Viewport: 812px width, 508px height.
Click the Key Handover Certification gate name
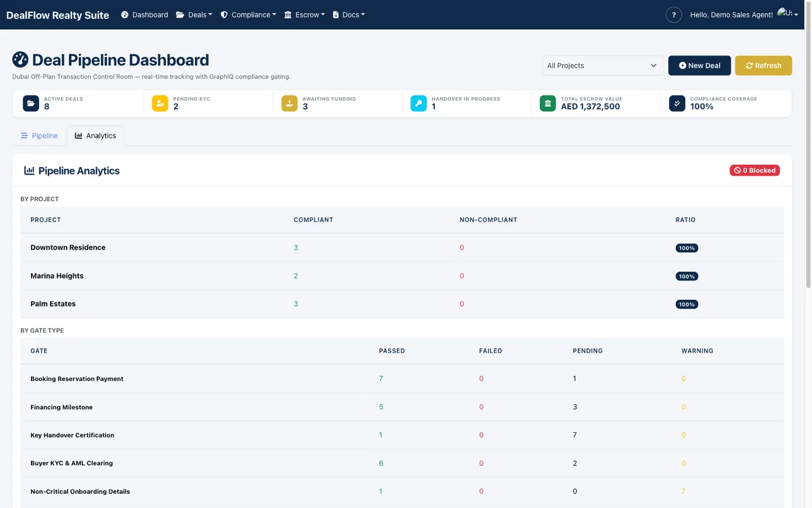pyautogui.click(x=72, y=435)
